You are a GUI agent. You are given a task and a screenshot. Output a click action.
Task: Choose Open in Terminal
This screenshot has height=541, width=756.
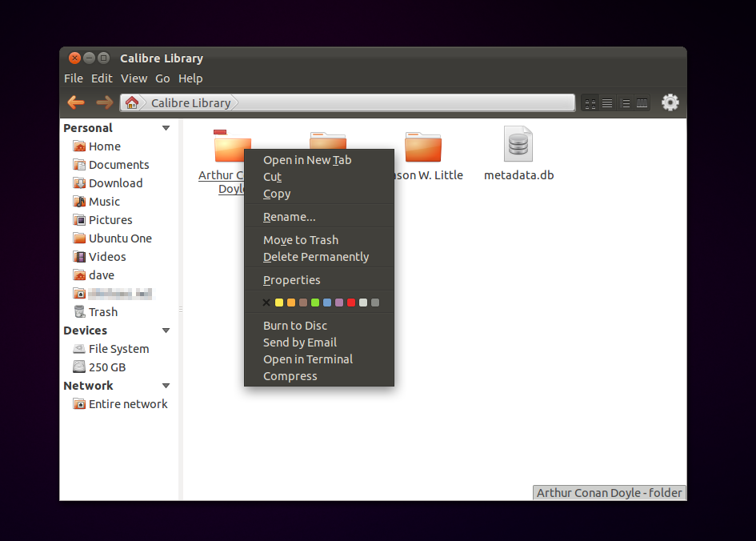click(x=319, y=359)
